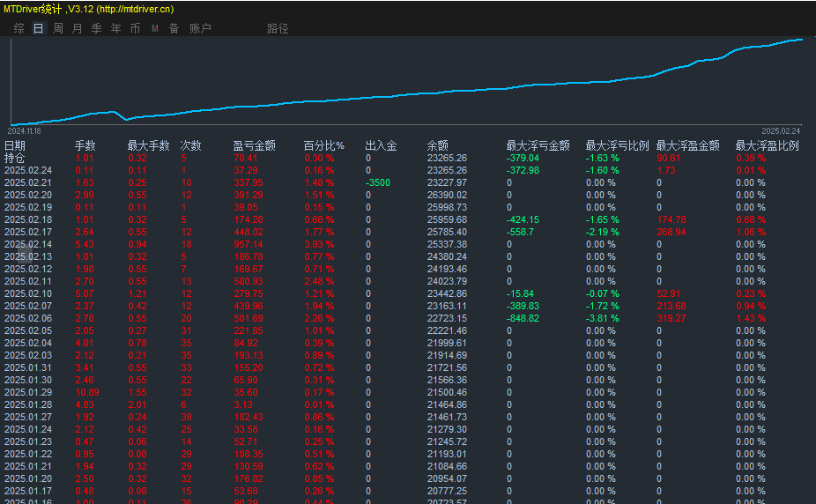816x504 pixels.
Task: Open the 季 quarterly tab
Action: click(x=97, y=28)
